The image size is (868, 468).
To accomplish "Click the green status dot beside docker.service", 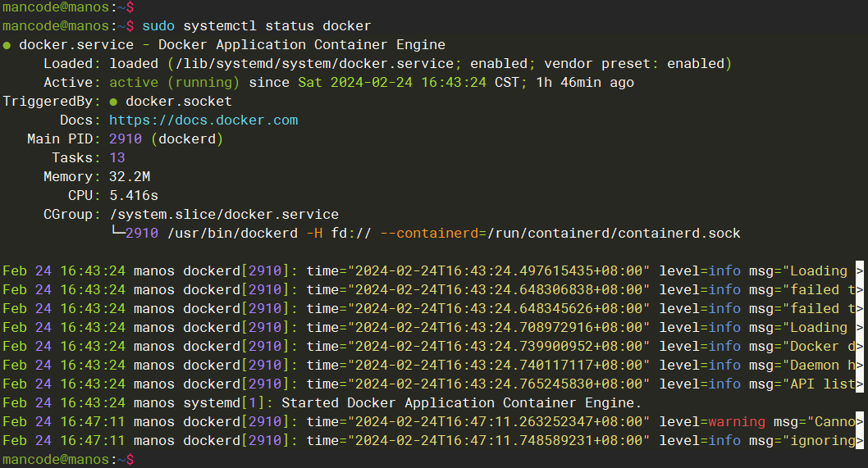I will (x=7, y=45).
